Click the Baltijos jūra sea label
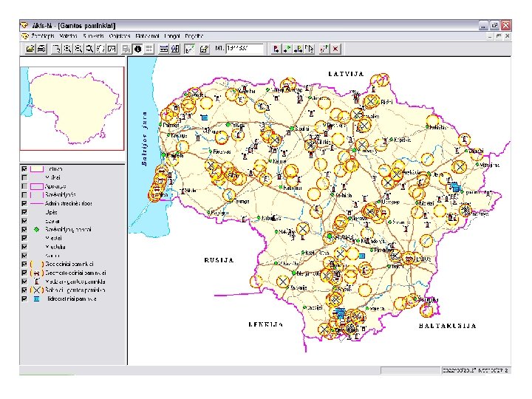This screenshot has height=399, width=532. (145, 138)
